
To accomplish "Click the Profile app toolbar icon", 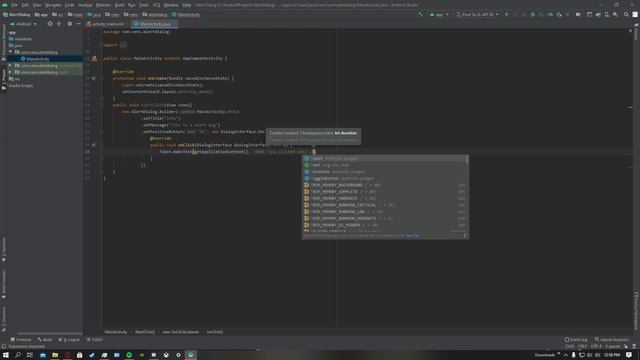I will click(x=550, y=14).
